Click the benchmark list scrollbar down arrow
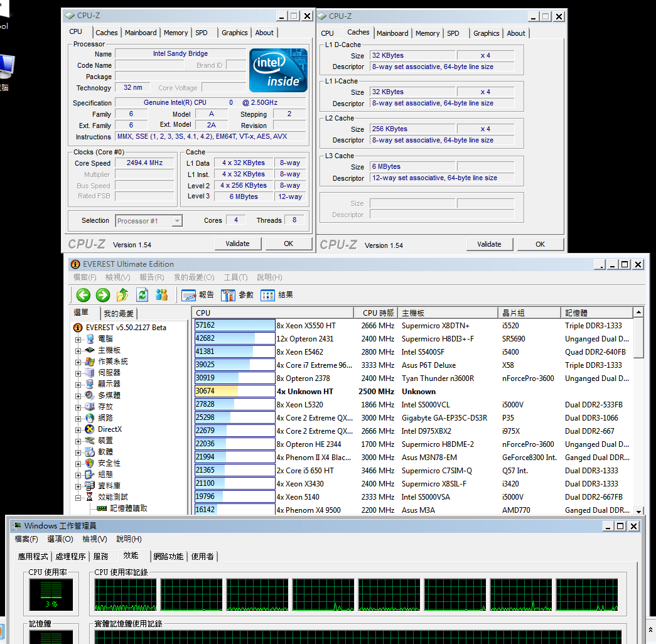The height and width of the screenshot is (644, 656). (x=638, y=511)
